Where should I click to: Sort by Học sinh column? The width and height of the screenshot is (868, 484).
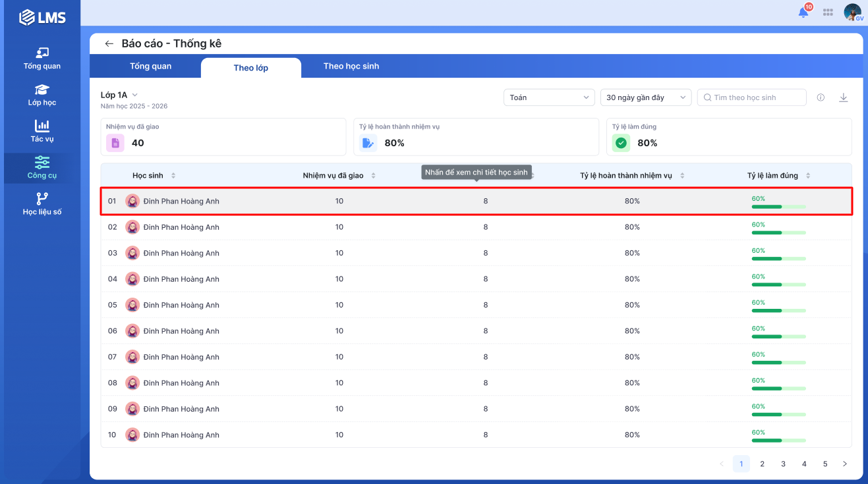[173, 176]
